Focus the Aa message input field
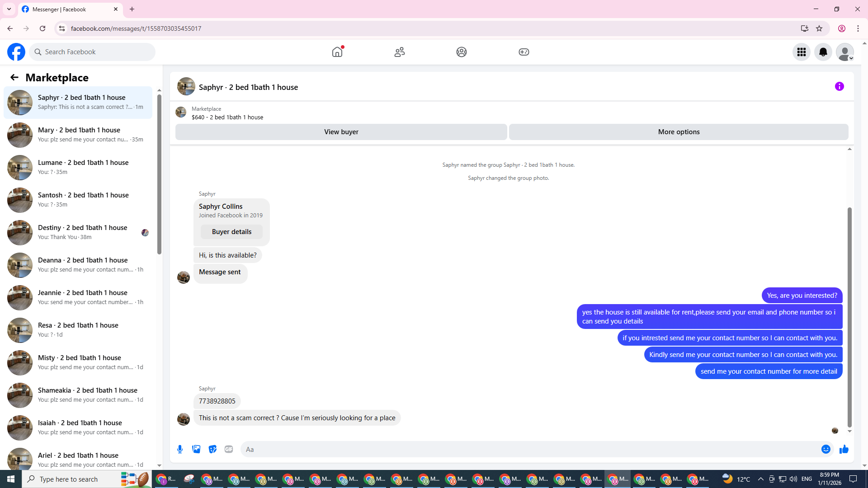The width and height of the screenshot is (868, 488). tap(529, 449)
